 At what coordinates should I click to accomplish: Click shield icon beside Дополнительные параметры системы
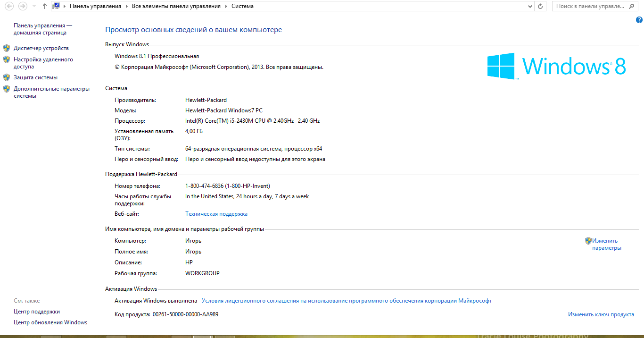click(7, 89)
